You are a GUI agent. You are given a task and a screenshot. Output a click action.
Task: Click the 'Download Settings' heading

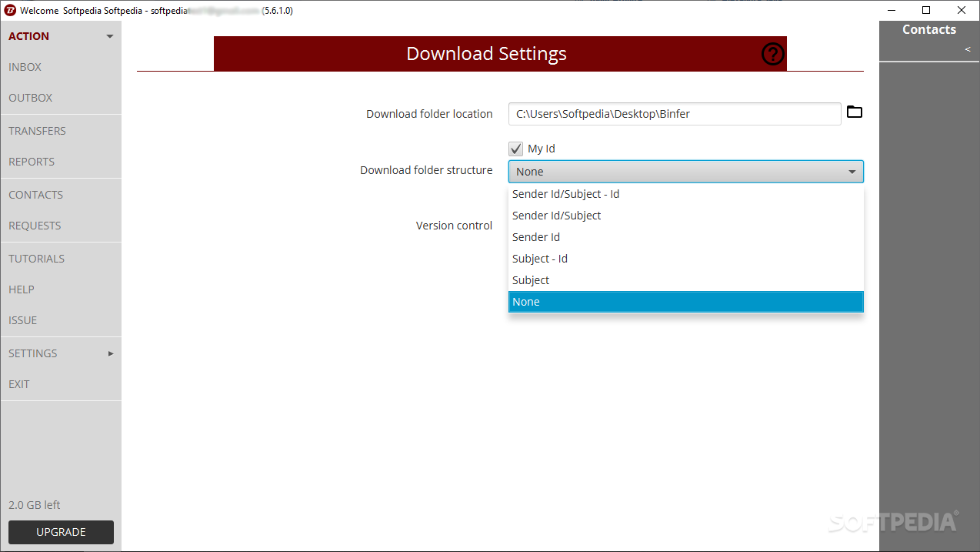click(486, 54)
